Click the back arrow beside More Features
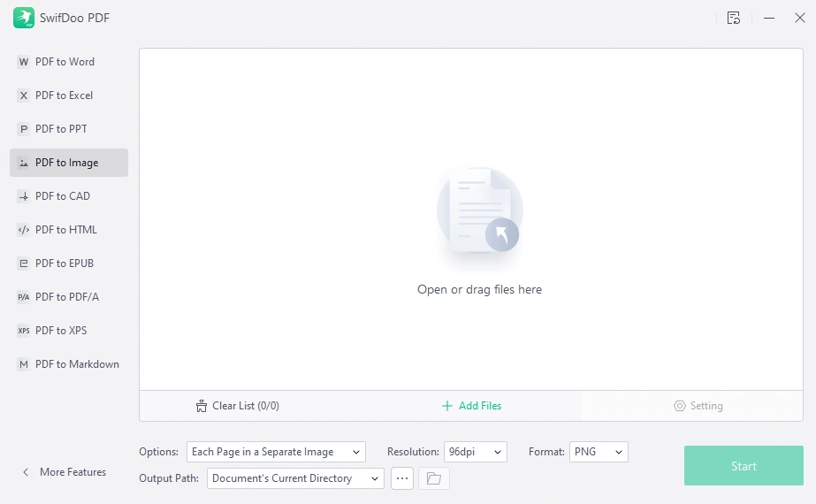 click(x=26, y=472)
